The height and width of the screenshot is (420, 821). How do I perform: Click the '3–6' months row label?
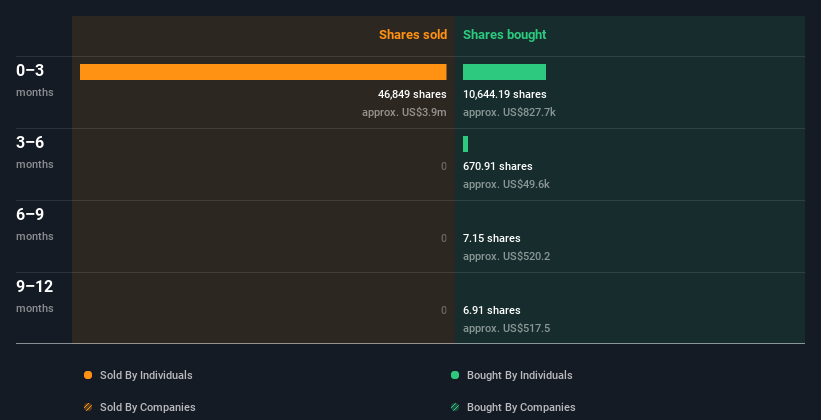30,142
